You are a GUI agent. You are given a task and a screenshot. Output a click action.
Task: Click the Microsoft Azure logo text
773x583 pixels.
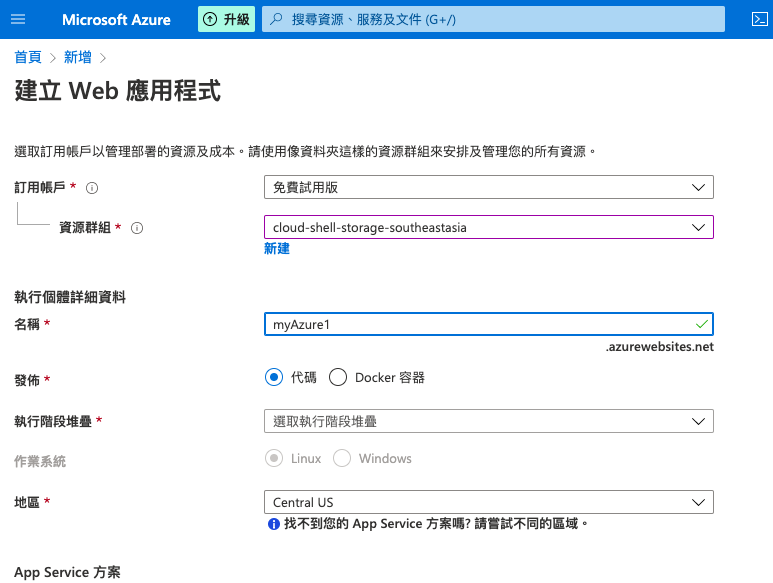(116, 20)
